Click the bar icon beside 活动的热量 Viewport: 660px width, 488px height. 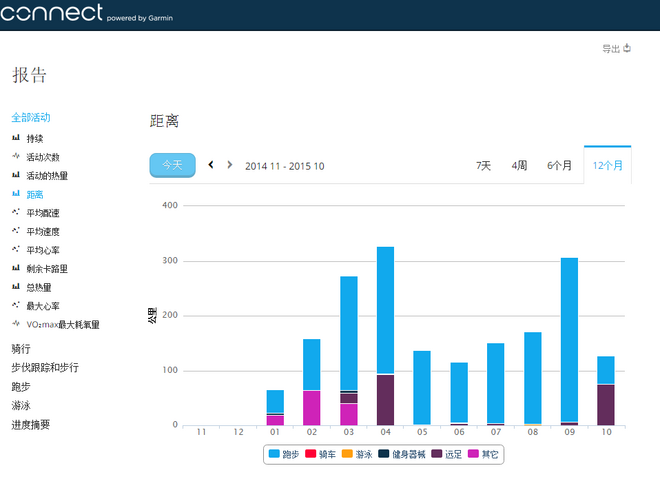click(16, 176)
